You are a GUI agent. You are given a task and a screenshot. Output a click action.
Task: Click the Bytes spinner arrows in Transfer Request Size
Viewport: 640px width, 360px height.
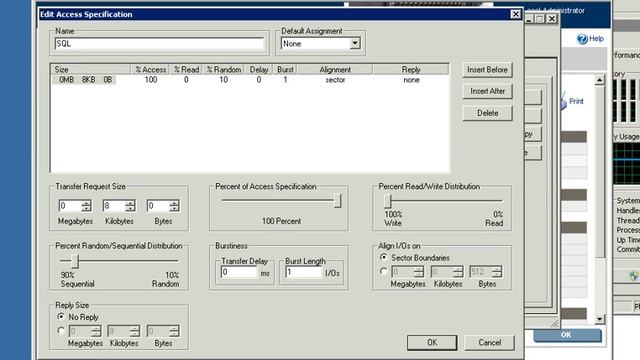174,206
